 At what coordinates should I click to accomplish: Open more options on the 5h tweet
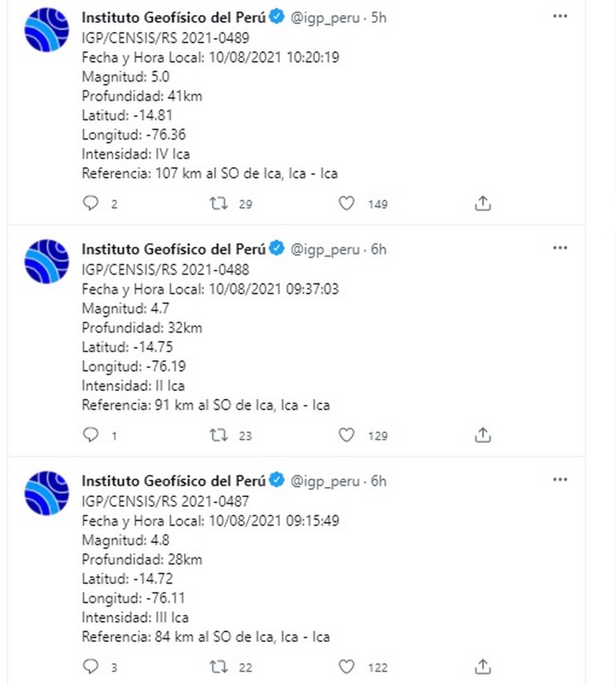point(560,16)
